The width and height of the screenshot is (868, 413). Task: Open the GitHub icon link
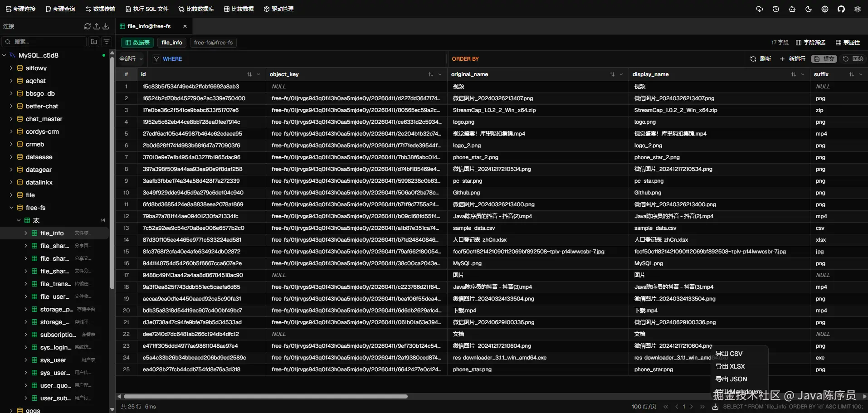click(x=841, y=9)
